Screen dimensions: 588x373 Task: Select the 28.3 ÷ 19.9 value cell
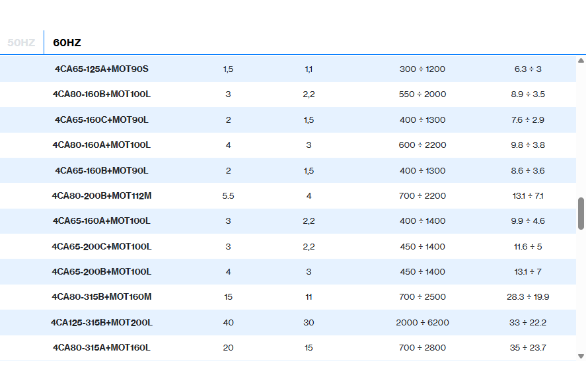coord(528,297)
